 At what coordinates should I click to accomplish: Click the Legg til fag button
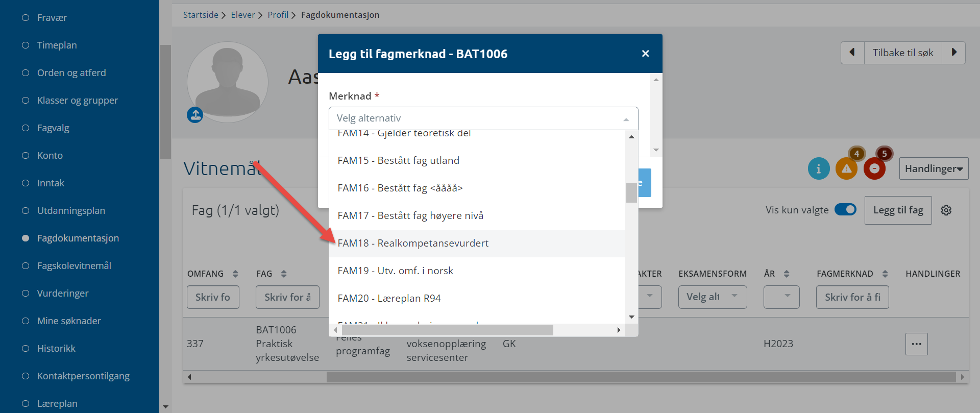coord(898,210)
